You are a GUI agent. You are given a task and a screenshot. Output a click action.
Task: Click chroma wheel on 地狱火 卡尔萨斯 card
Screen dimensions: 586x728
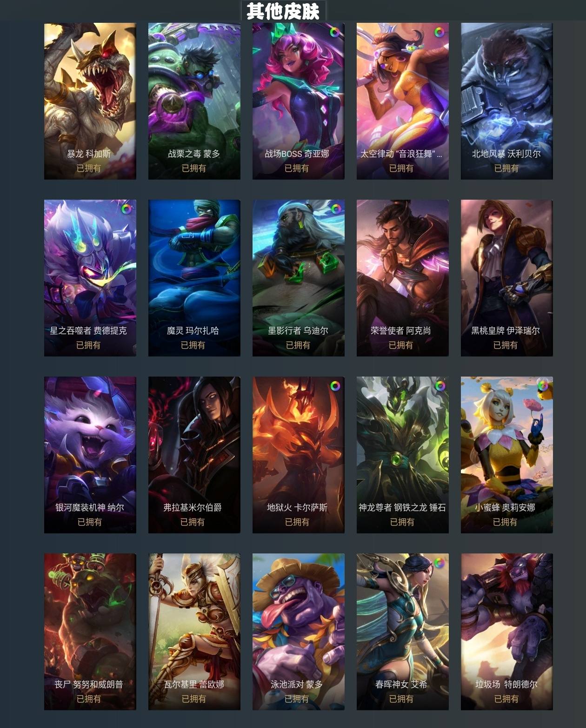[x=335, y=386]
